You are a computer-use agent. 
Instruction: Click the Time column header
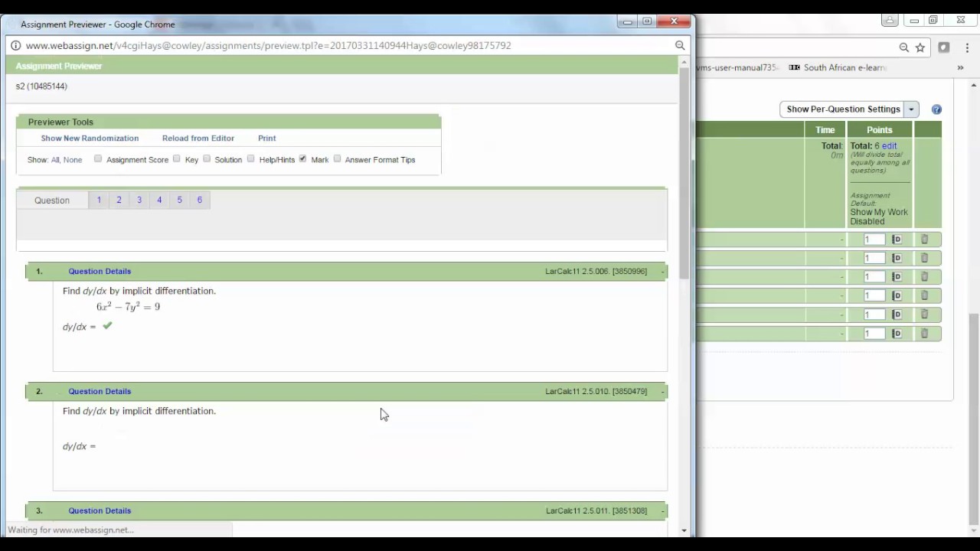825,130
